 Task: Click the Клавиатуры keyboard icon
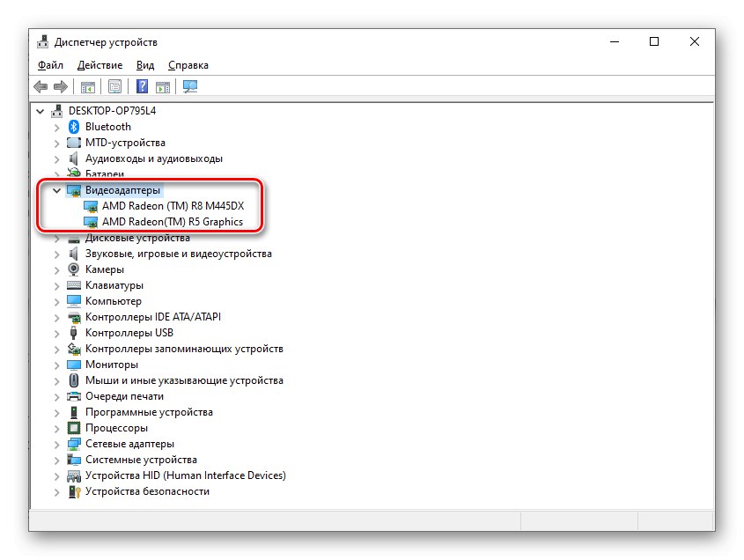click(74, 285)
